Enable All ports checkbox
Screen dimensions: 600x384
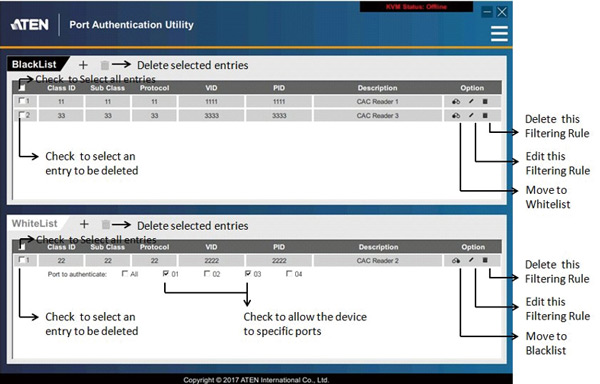(125, 273)
